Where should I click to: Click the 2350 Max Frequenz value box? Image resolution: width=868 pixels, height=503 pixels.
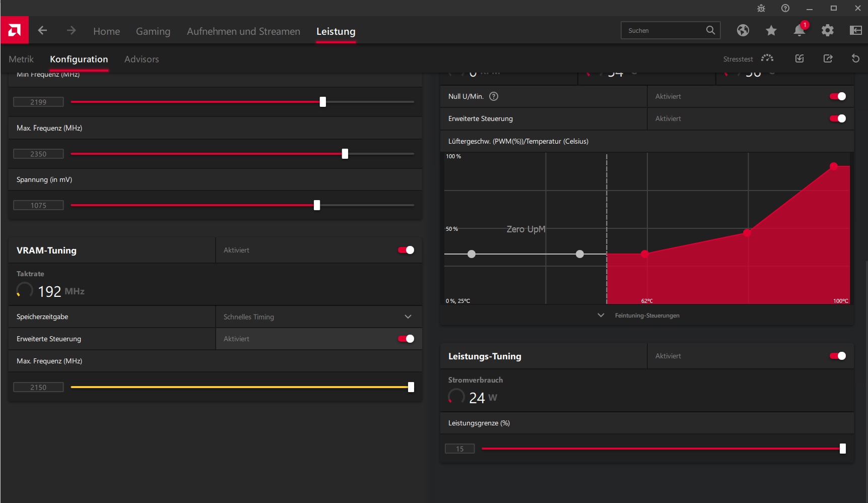38,154
